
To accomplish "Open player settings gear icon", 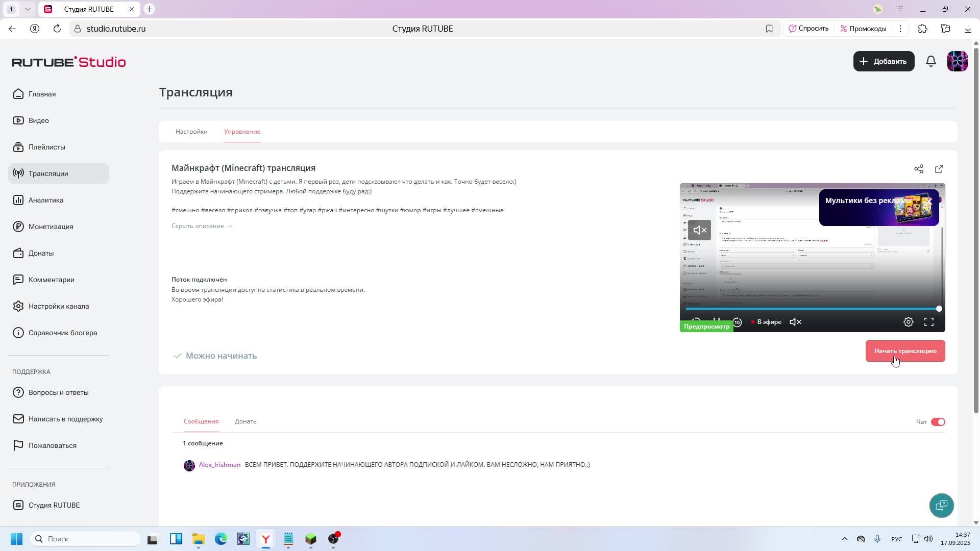I will point(908,322).
